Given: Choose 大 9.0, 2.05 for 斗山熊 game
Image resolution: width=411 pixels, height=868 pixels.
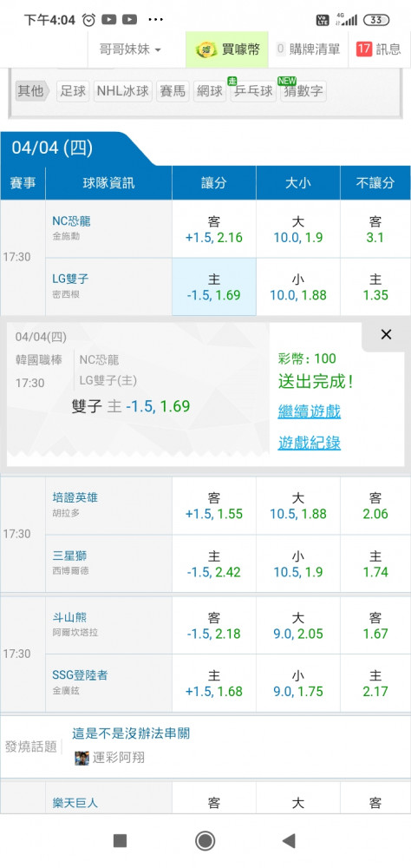Looking at the screenshot, I should [298, 626].
